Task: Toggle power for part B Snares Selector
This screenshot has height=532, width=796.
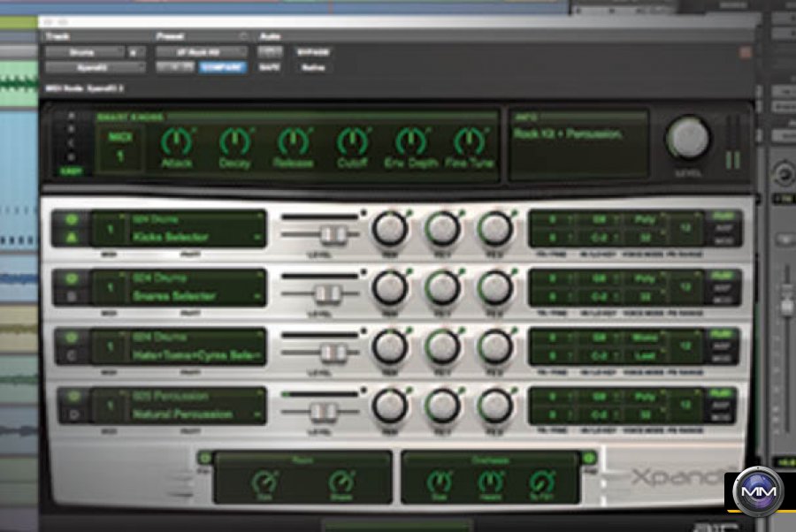Action: [x=72, y=278]
